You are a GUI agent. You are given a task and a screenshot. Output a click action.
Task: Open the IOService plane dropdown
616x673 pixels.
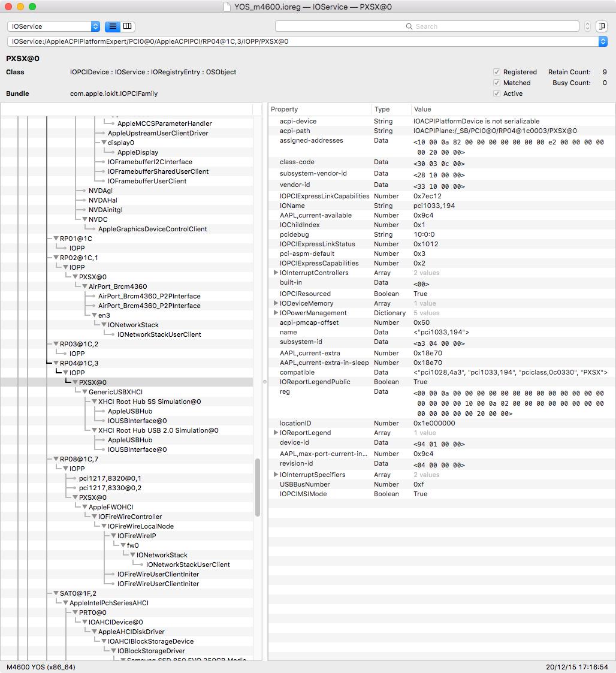95,26
